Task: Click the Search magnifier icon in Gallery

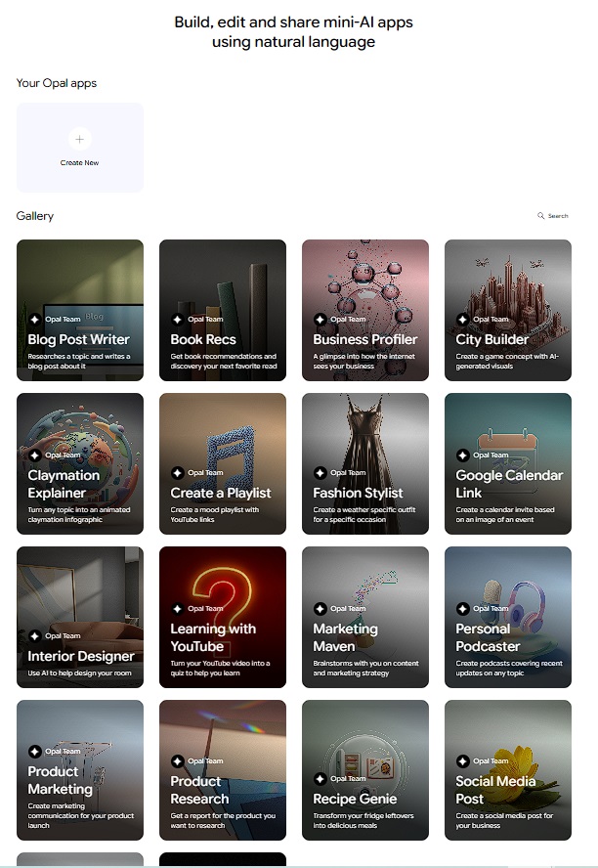Action: point(541,216)
